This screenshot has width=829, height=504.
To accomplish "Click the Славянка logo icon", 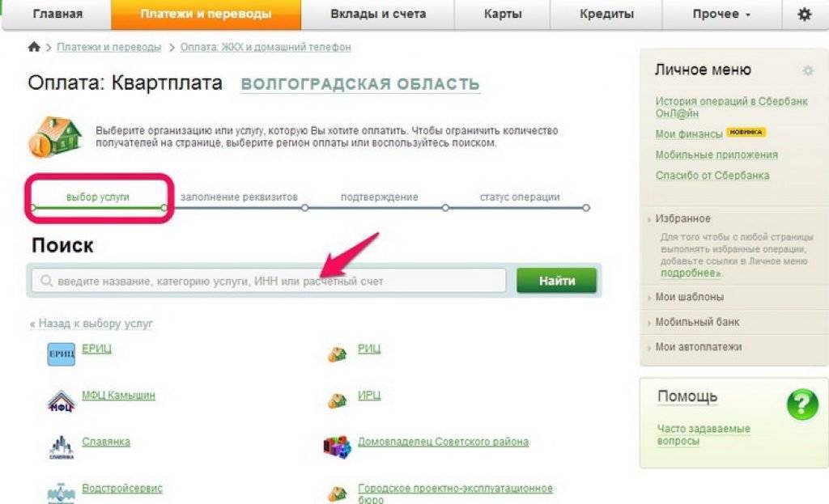I will (x=62, y=447).
